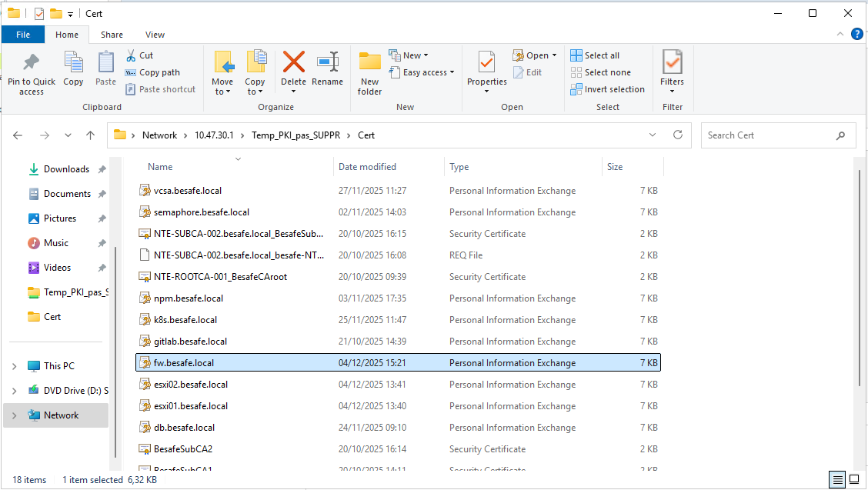Click Paste shortcut in ribbon

[x=161, y=89]
